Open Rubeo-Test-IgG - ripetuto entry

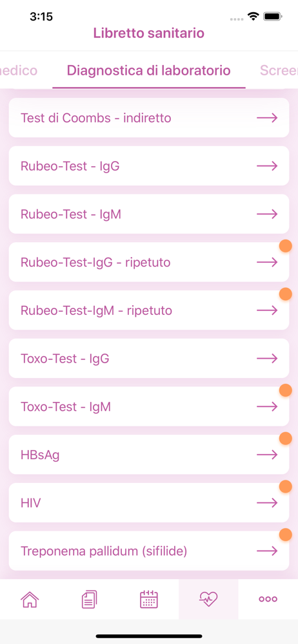149,262
